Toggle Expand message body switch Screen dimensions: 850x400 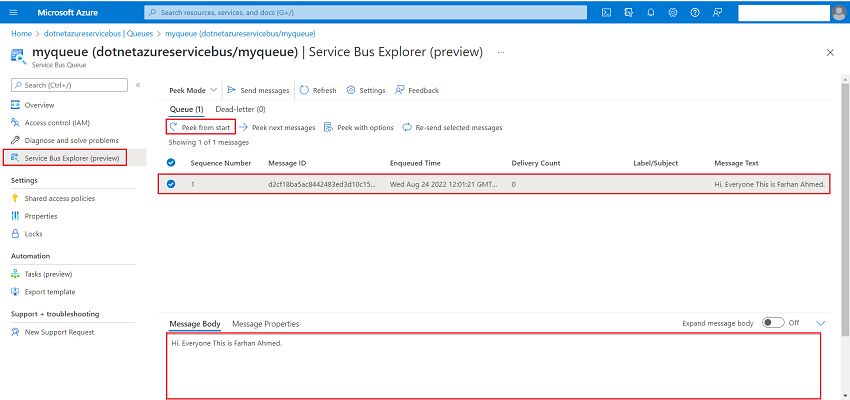click(x=773, y=323)
